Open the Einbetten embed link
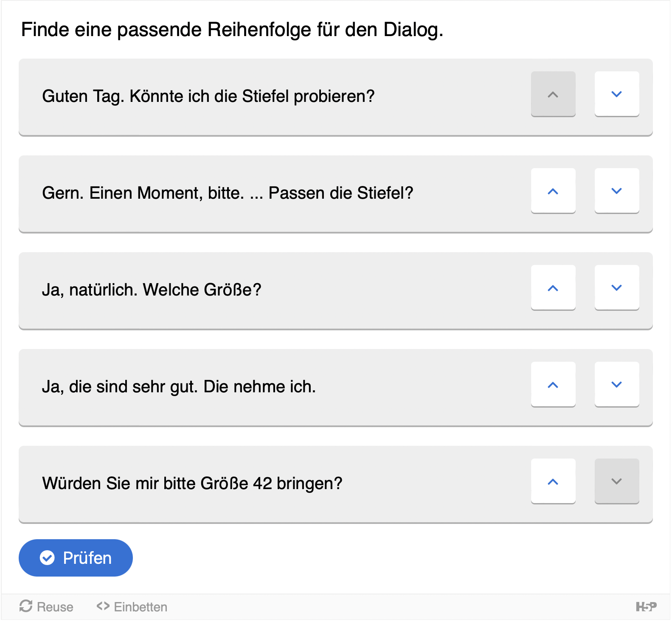 [x=132, y=607]
